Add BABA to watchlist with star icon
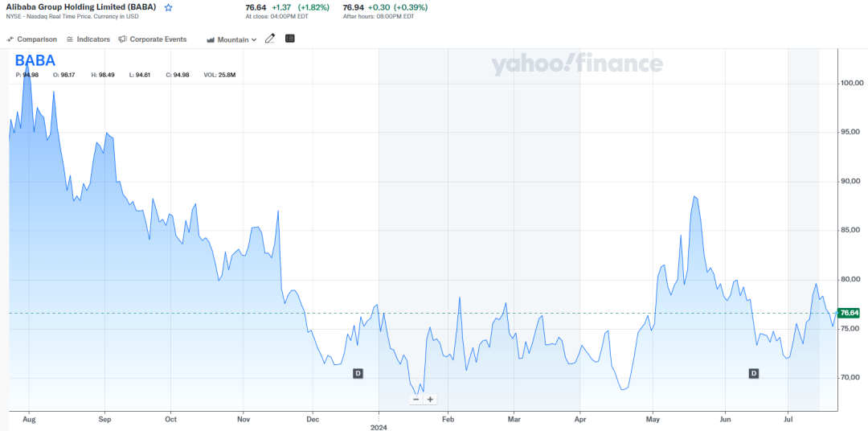The image size is (868, 431). (x=168, y=7)
